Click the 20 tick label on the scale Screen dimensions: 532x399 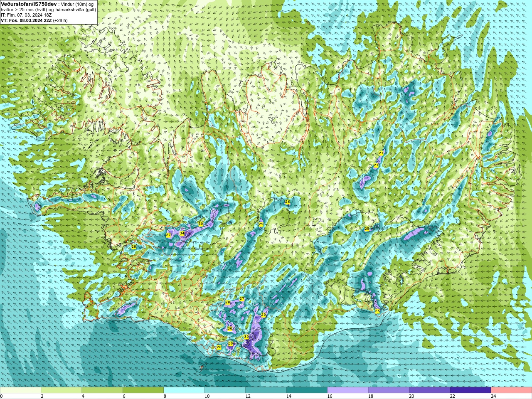click(x=411, y=396)
